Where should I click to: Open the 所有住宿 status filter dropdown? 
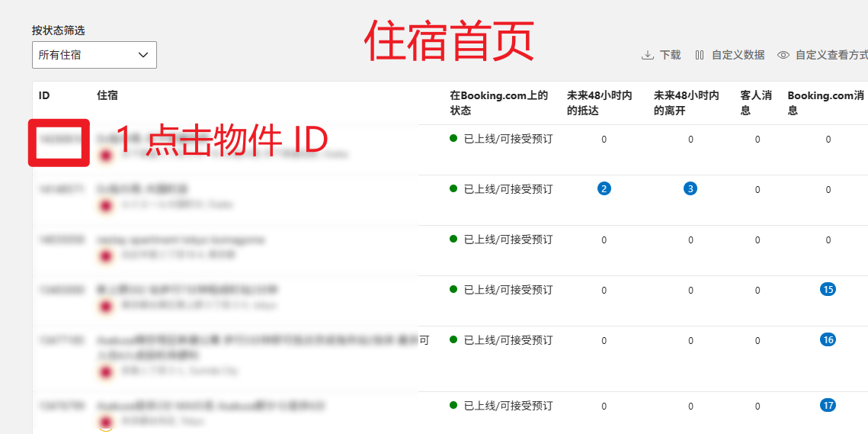[x=94, y=55]
